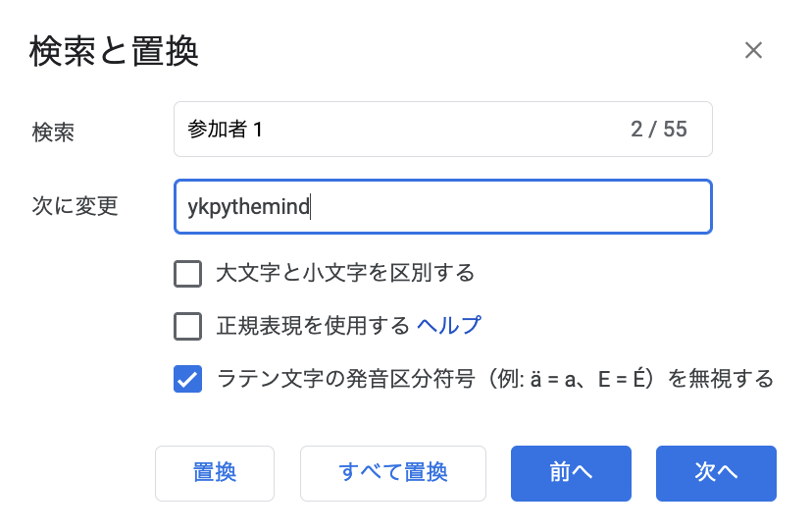The width and height of the screenshot is (812, 532).
Task: Click the 置換 button
Action: (x=215, y=473)
